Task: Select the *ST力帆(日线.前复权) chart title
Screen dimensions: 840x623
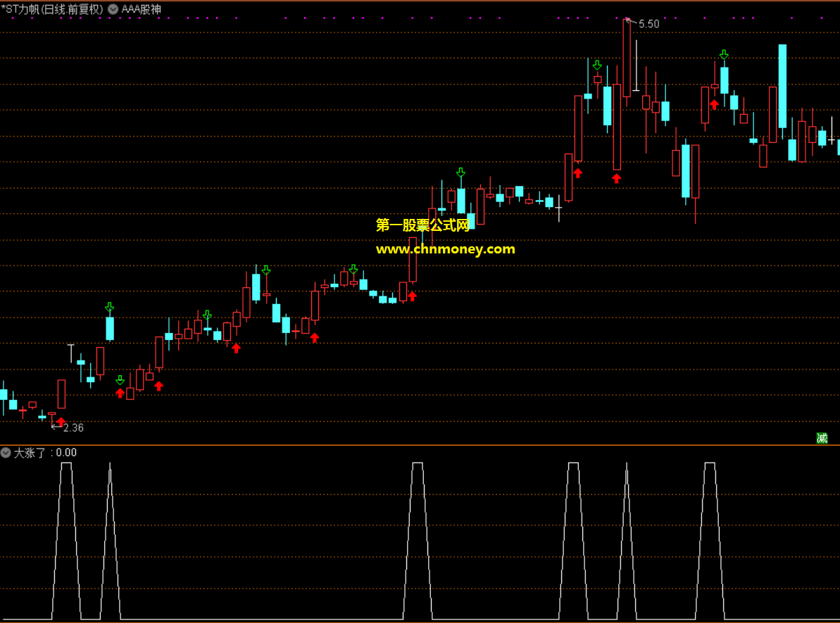Action: click(52, 9)
